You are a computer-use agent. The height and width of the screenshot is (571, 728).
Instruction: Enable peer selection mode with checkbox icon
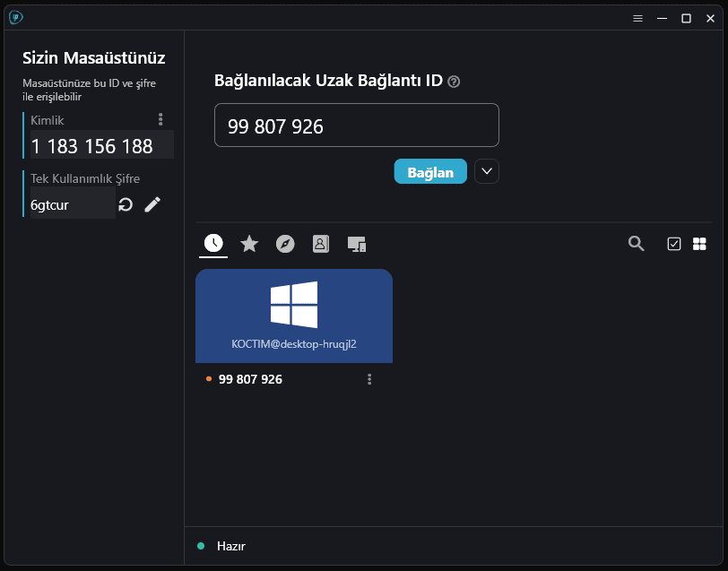[673, 243]
